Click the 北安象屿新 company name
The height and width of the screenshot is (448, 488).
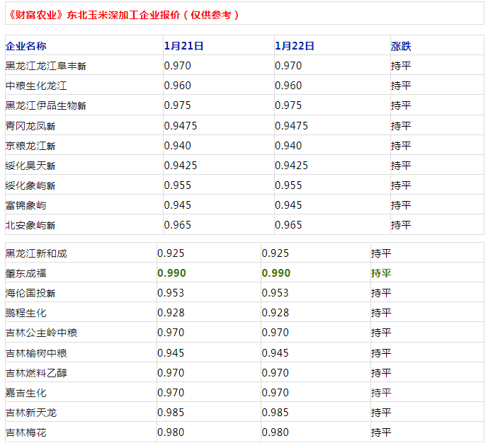[30, 225]
